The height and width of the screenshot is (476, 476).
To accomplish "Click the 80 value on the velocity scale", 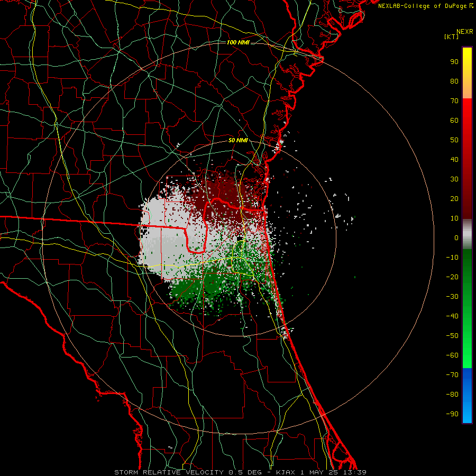I will (454, 81).
